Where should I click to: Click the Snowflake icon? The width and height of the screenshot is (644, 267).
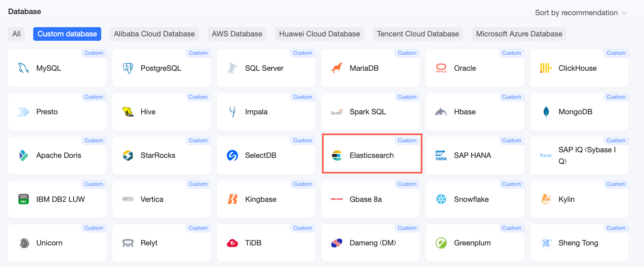click(441, 199)
